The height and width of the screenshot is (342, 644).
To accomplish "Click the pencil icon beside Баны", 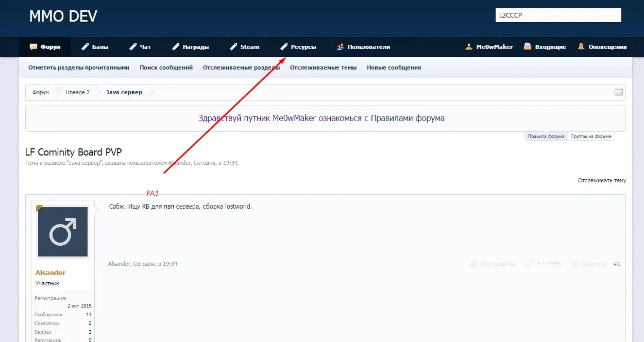I will pos(86,47).
